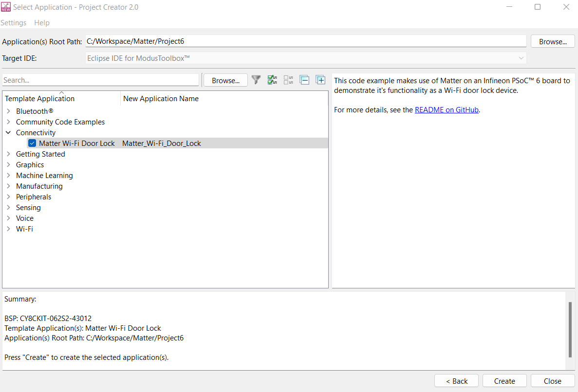Viewport: 578px width, 392px height.
Task: Click the Press "Create" instruction line in the Summary
Action: click(86, 357)
